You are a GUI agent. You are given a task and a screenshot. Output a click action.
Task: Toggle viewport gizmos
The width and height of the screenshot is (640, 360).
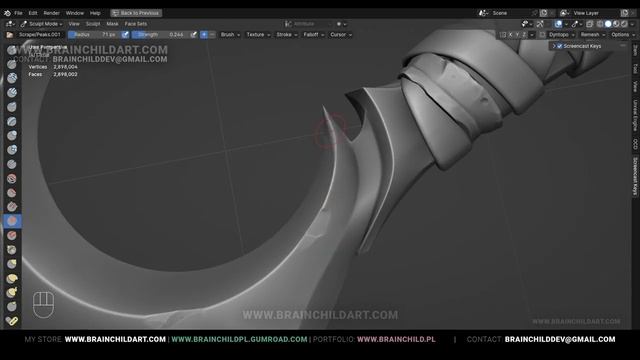click(x=540, y=24)
